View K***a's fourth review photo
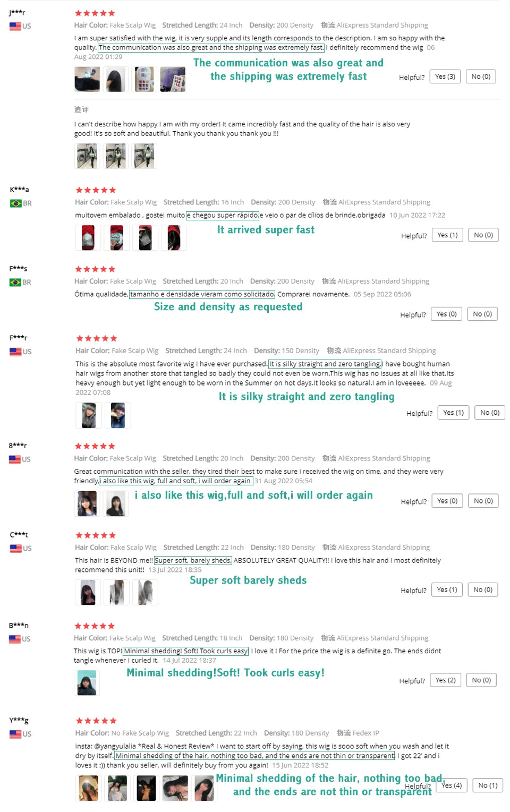510x812 pixels. click(174, 237)
